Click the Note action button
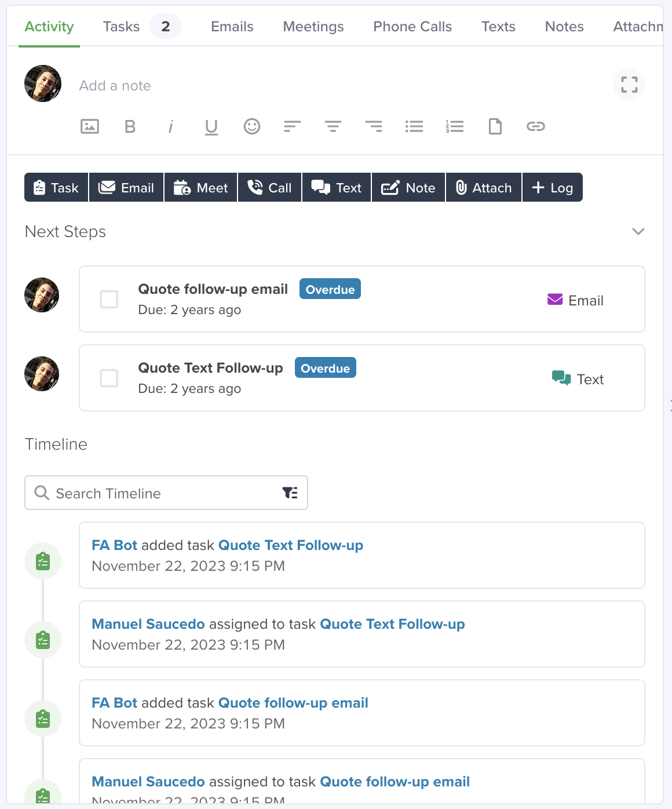This screenshot has width=672, height=809. tap(408, 187)
